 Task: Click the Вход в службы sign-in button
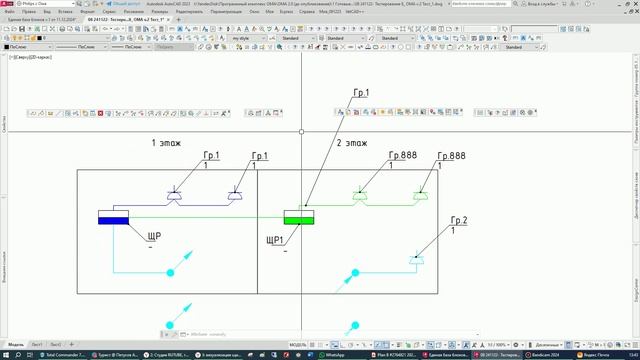(542, 4)
